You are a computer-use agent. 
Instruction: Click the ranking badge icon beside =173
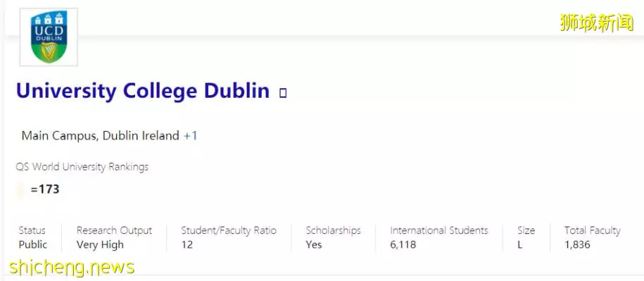(20, 190)
